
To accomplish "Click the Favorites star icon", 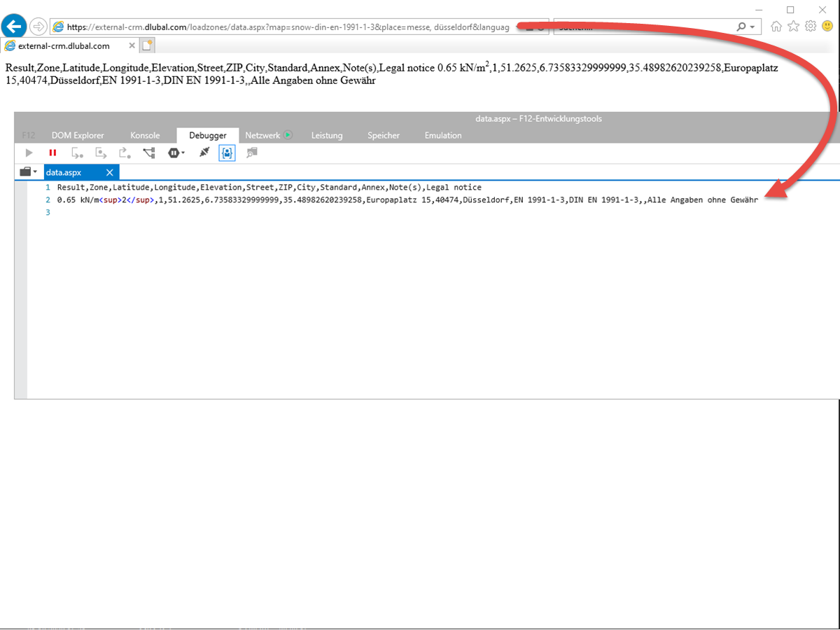I will click(793, 26).
